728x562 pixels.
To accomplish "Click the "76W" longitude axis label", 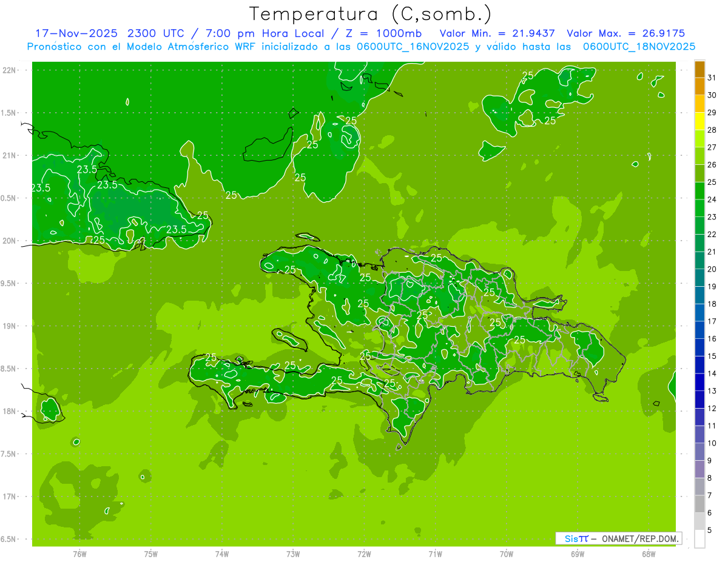I will pyautogui.click(x=79, y=554).
